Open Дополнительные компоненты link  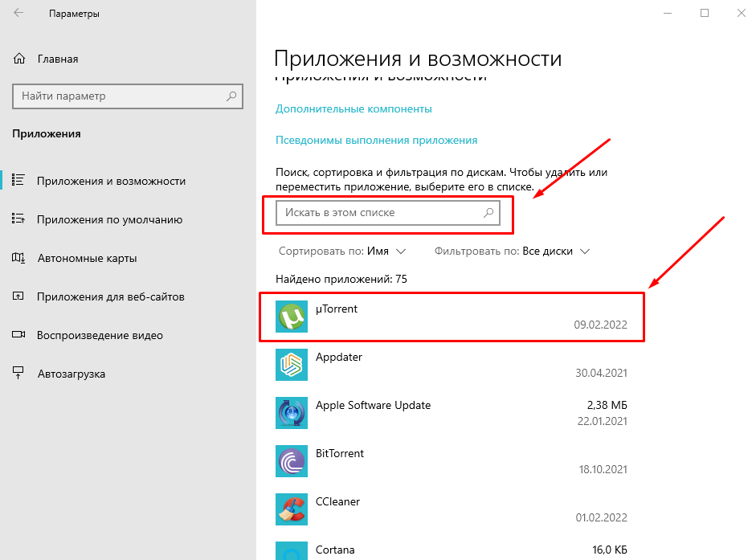point(354,108)
